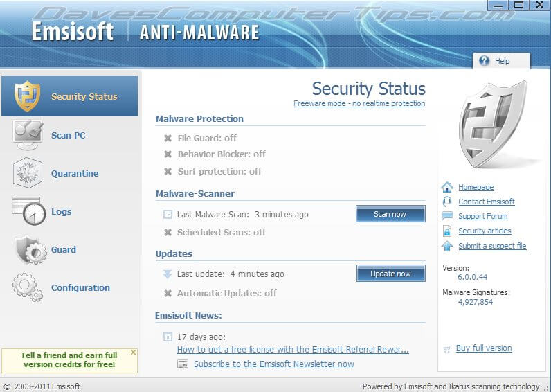Click the Support Forum speech bubble icon

[447, 216]
